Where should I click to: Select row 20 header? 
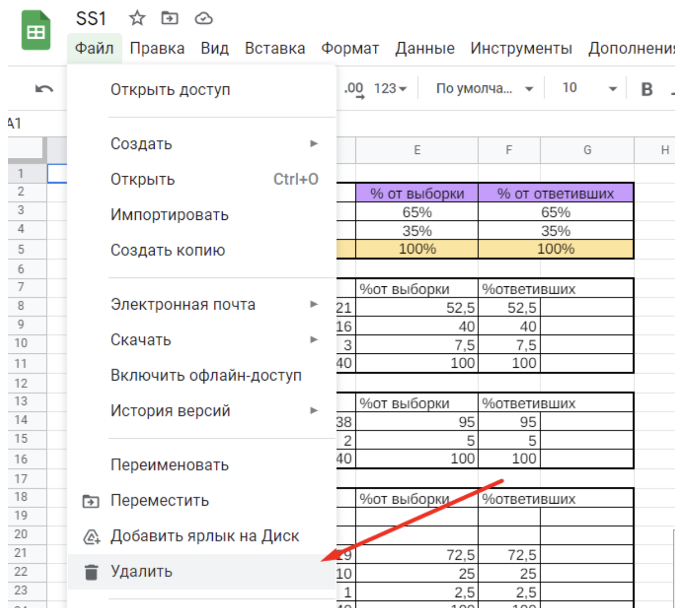click(27, 534)
